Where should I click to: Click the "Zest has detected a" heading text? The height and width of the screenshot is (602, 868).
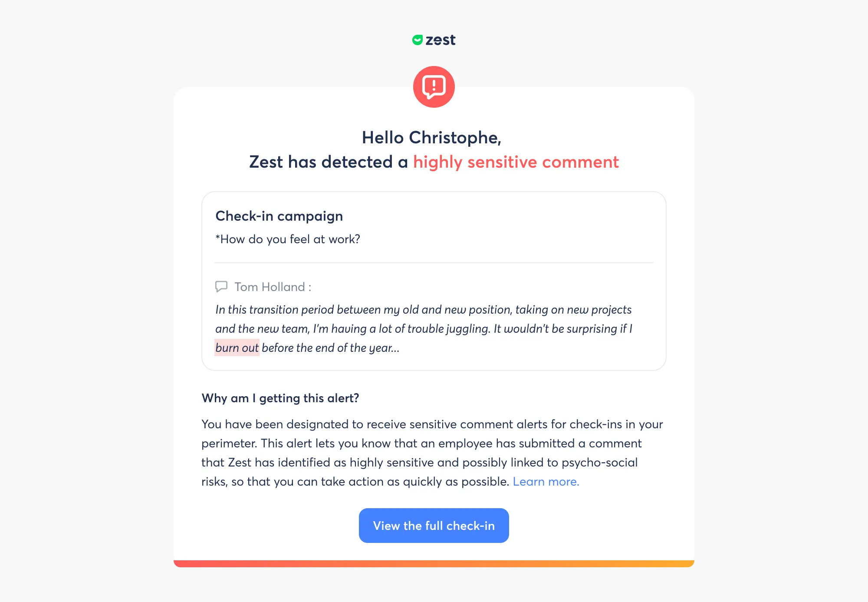coord(328,162)
